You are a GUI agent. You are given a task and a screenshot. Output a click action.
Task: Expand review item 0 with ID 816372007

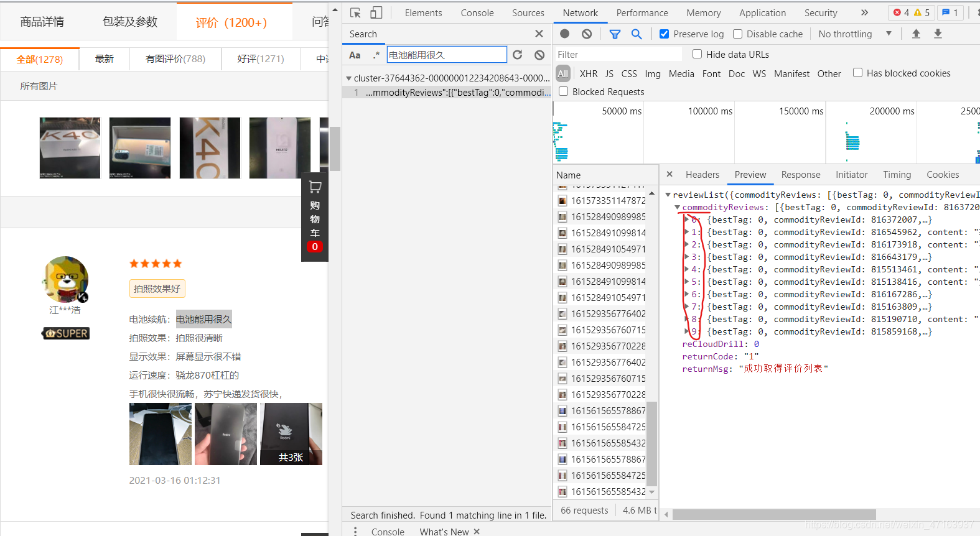coord(687,219)
